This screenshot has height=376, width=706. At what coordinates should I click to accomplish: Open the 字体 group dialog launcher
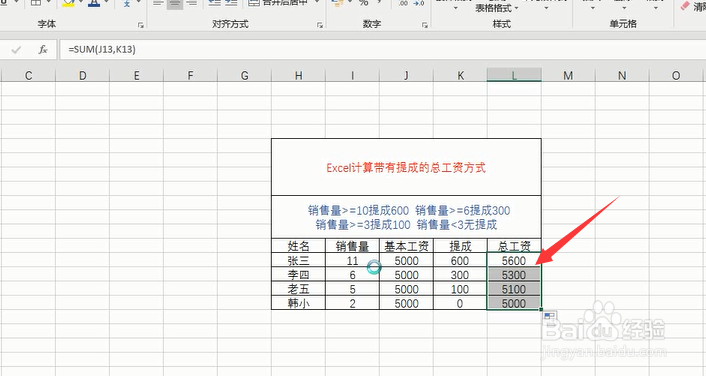pos(141,25)
